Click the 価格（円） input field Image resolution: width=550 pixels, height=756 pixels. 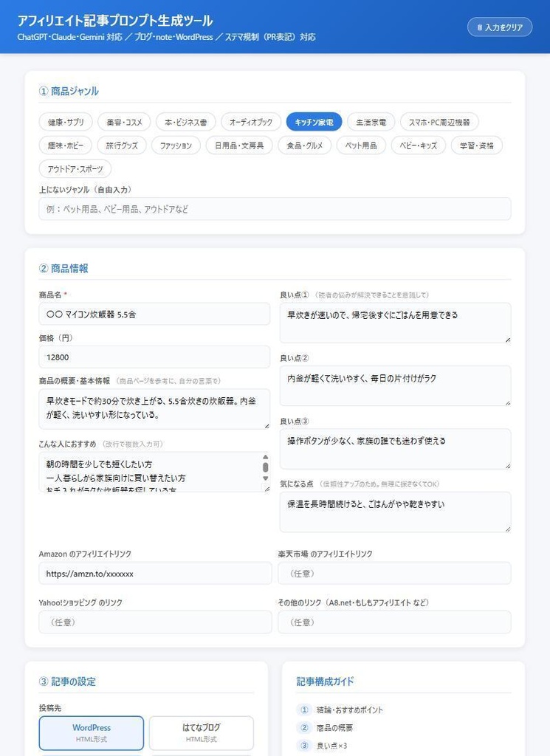(154, 357)
